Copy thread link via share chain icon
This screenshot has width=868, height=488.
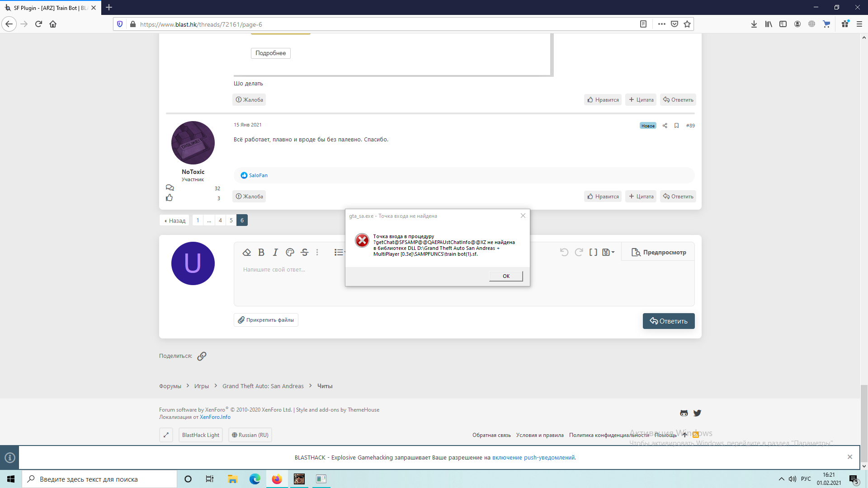(x=202, y=356)
